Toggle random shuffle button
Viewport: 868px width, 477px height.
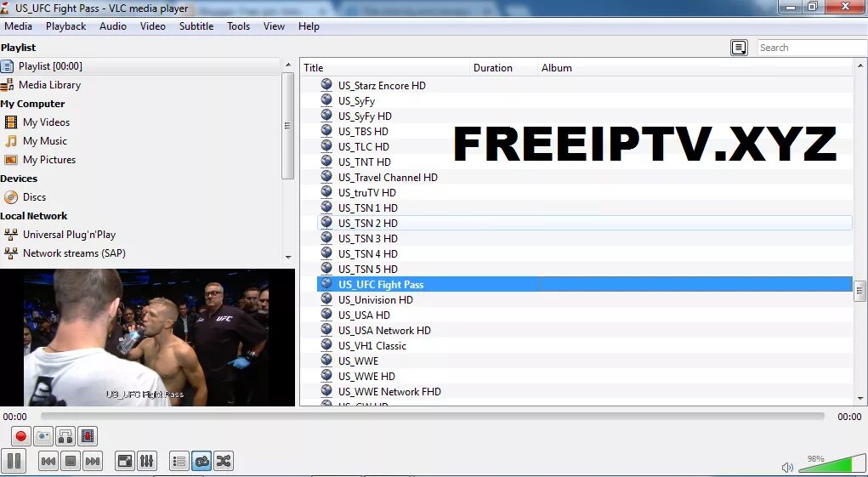pyautogui.click(x=223, y=461)
